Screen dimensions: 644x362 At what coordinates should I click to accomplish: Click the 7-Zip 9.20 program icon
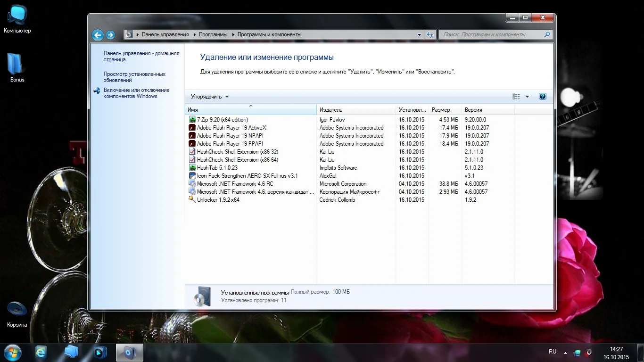point(192,120)
